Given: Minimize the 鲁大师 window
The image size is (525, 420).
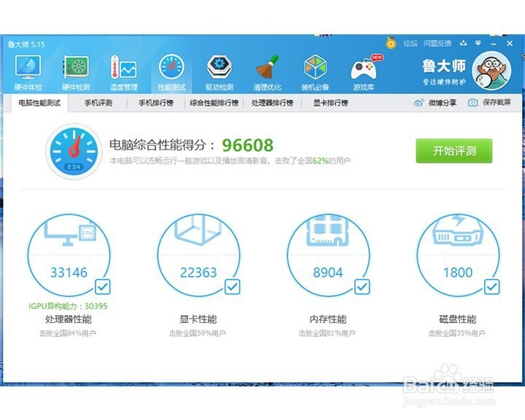Looking at the screenshot, I should click(494, 44).
